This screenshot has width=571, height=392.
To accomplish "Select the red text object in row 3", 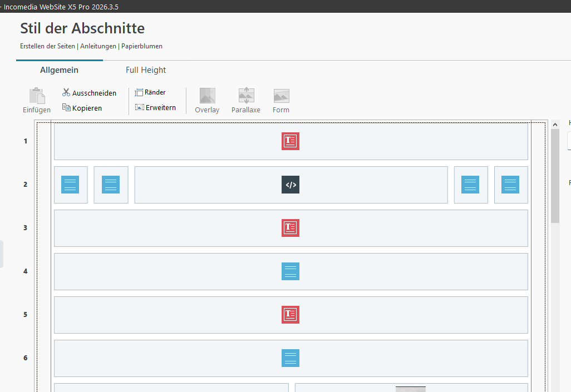I will 291,228.
